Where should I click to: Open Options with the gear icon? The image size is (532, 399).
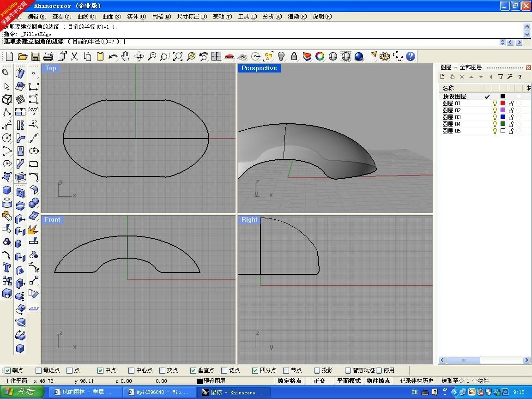coord(384,56)
